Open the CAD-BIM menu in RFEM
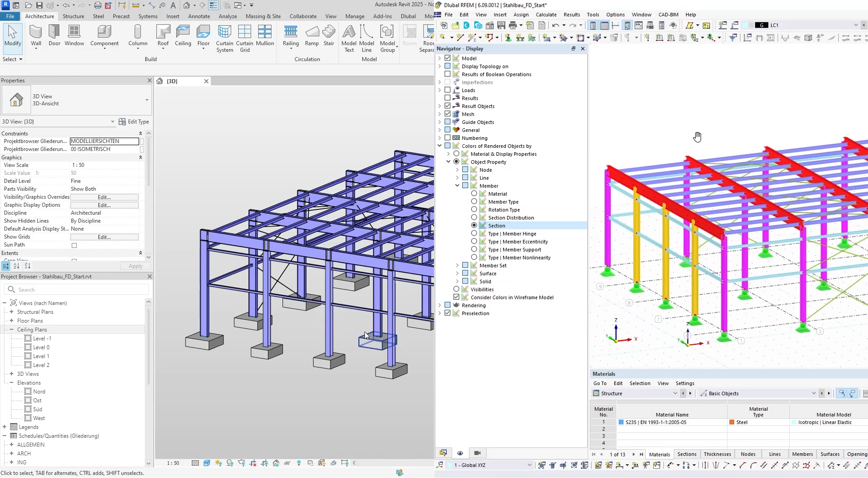The height and width of the screenshot is (478, 868). coord(668,15)
